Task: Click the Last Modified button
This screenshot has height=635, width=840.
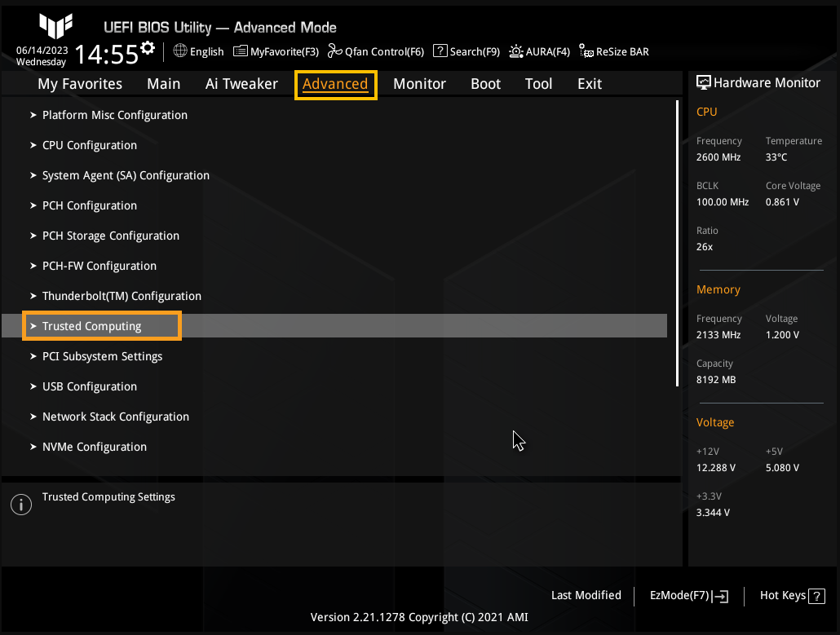Action: coord(586,595)
